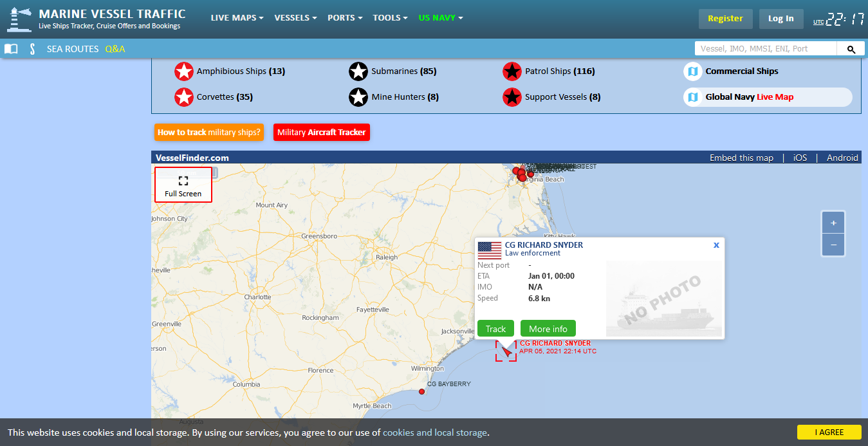Image resolution: width=868 pixels, height=446 pixels.
Task: Click I AGREE cookie button
Action: pos(829,432)
